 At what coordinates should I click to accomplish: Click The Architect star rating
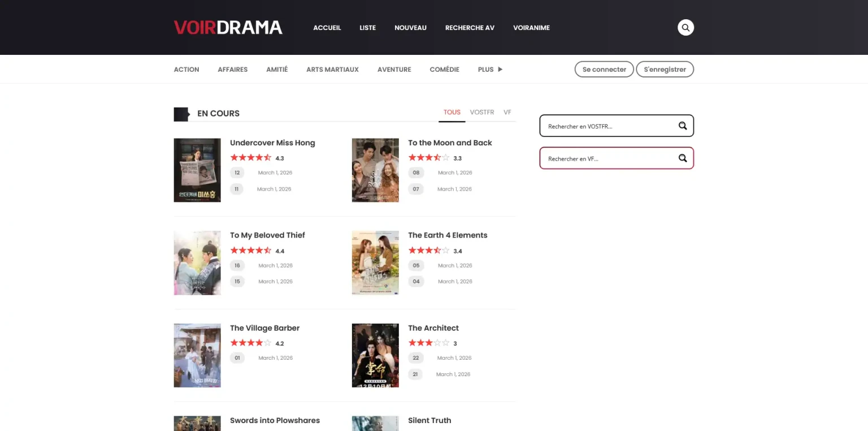[x=429, y=343]
